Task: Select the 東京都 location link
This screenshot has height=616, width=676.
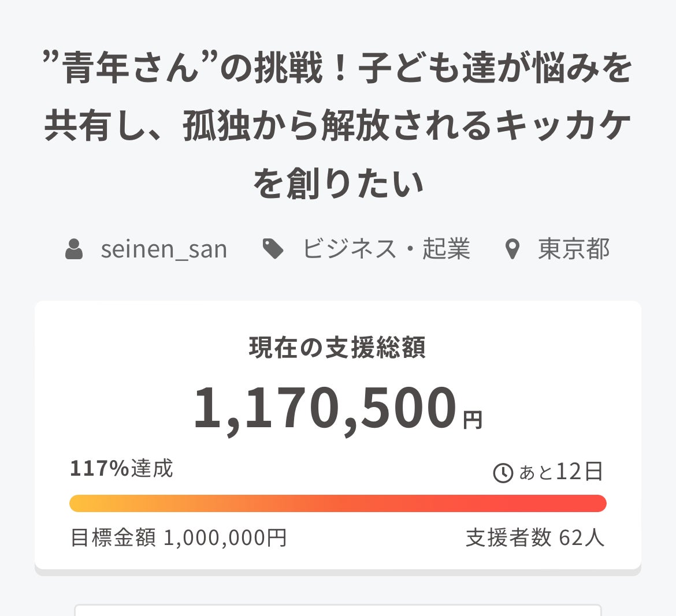Action: tap(574, 249)
